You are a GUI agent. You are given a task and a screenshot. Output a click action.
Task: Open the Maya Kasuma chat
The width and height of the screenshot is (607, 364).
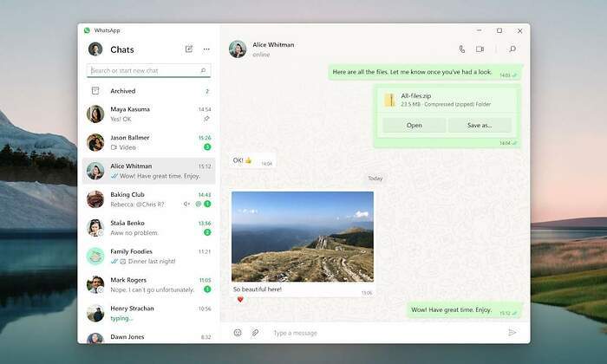tap(148, 114)
